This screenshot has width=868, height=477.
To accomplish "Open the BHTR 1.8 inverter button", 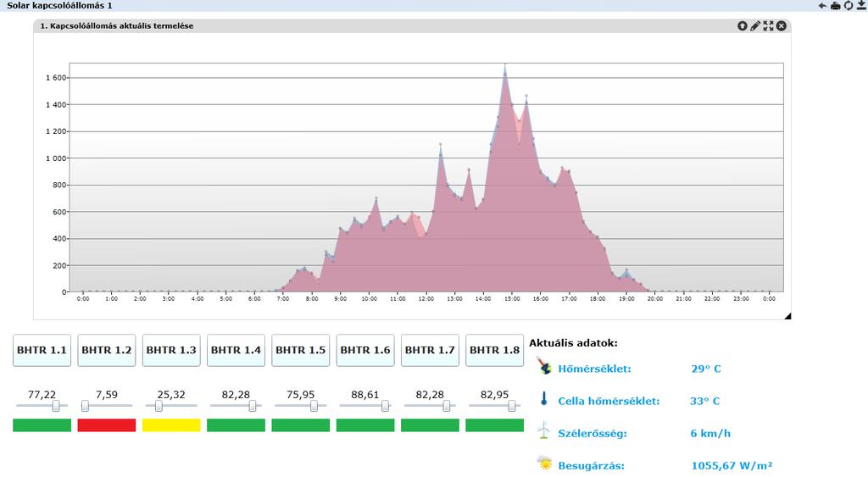I will pos(494,350).
